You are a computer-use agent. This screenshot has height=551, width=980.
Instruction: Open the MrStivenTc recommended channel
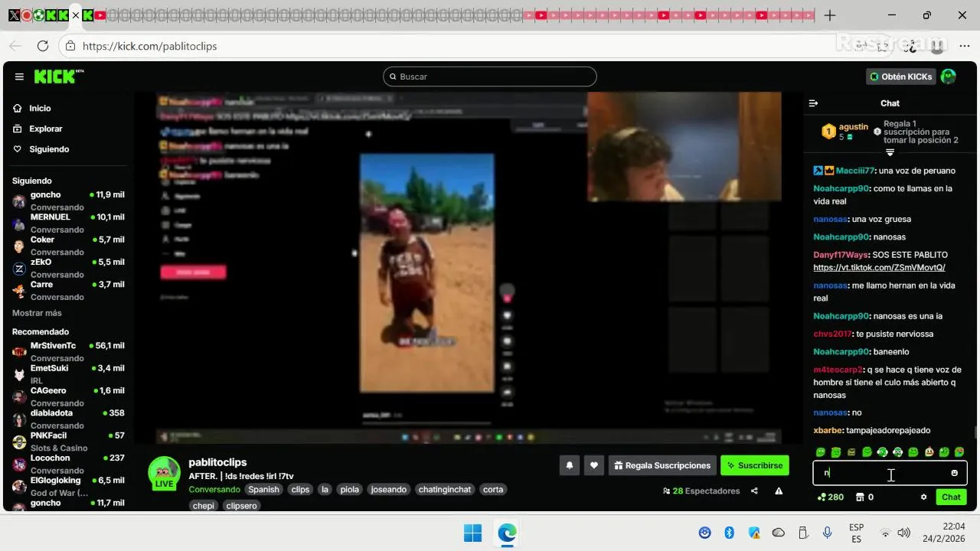point(68,351)
